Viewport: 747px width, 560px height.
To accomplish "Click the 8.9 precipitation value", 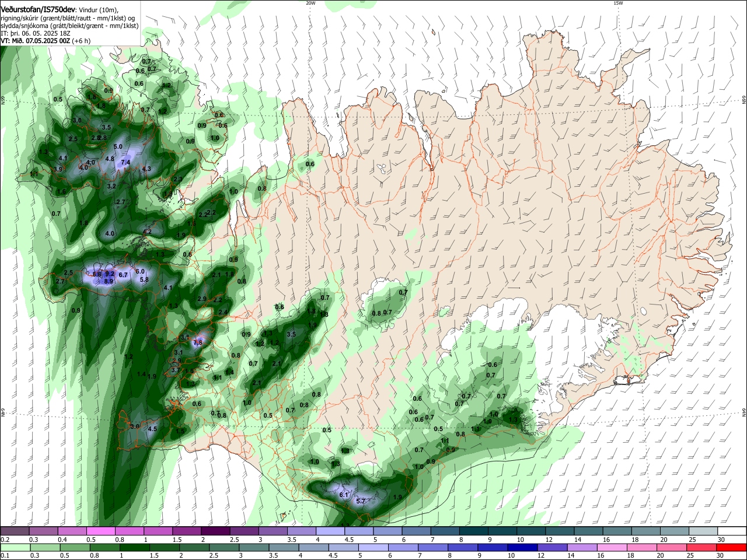I will coord(109,281).
